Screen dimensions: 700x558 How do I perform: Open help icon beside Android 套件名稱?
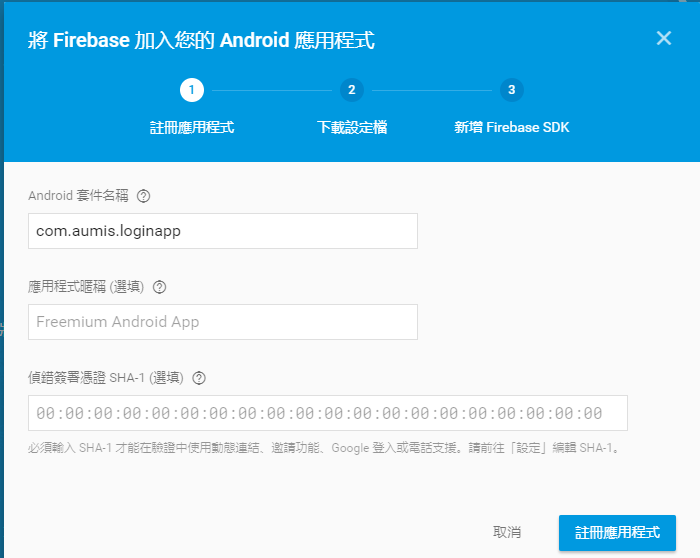143,196
